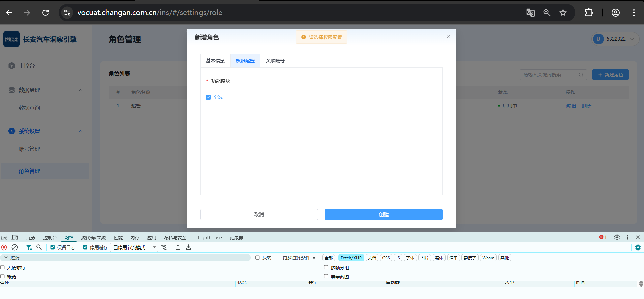
Task: Expand the 更多过滤条件 dropdown
Action: 299,258
